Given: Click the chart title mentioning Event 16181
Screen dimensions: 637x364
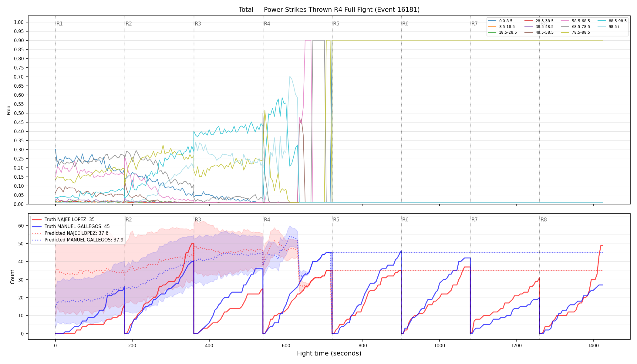Looking at the screenshot, I should tap(329, 10).
